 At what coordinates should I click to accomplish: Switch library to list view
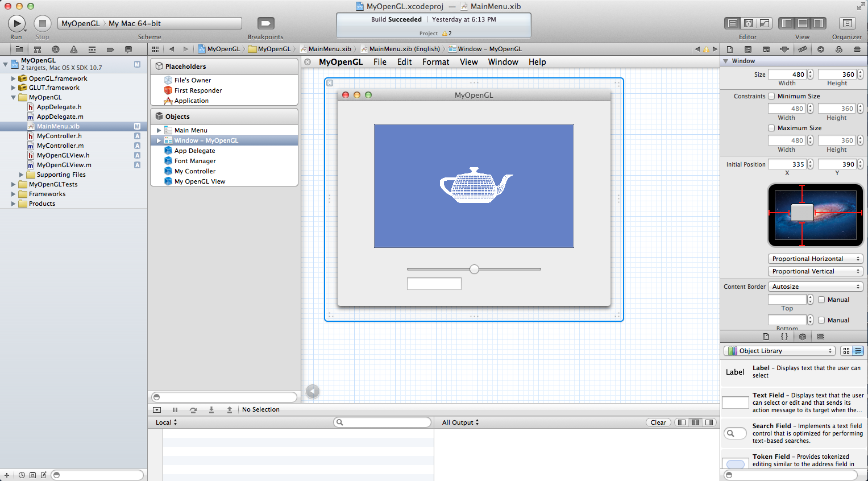pos(858,351)
